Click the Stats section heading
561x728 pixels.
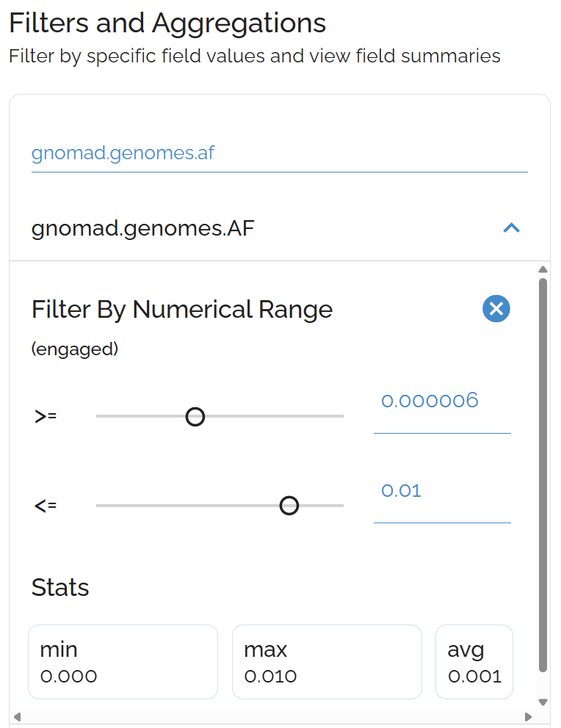(60, 588)
